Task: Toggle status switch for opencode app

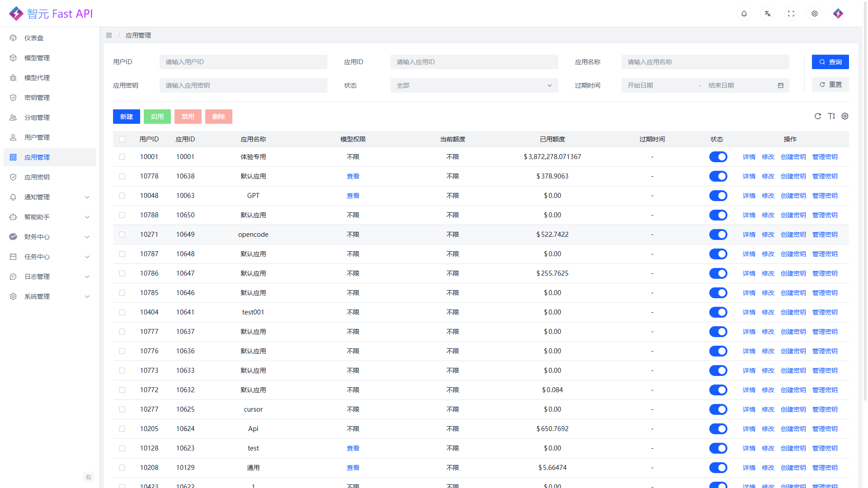Action: pos(718,235)
